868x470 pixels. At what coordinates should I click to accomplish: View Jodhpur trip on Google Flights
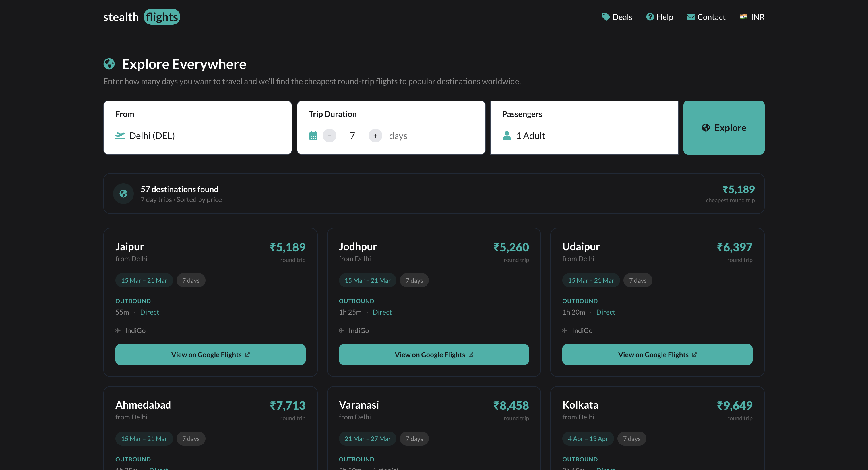click(x=434, y=354)
